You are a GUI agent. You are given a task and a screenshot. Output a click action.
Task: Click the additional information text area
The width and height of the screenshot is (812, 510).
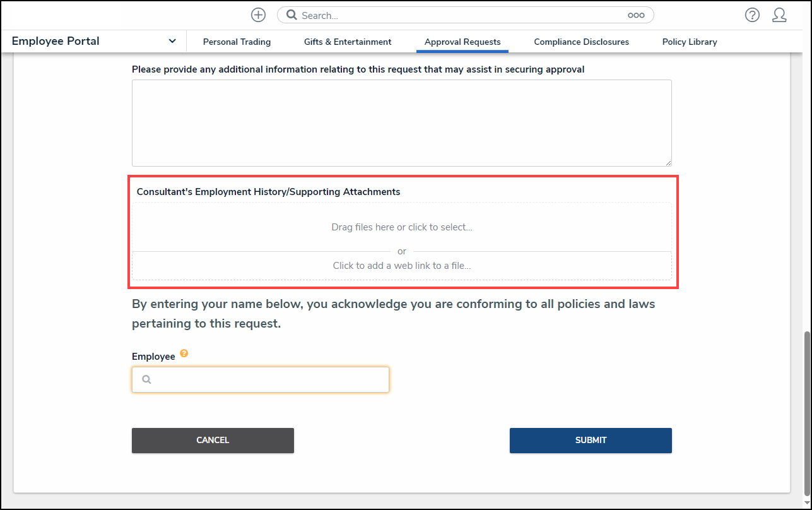[401, 123]
